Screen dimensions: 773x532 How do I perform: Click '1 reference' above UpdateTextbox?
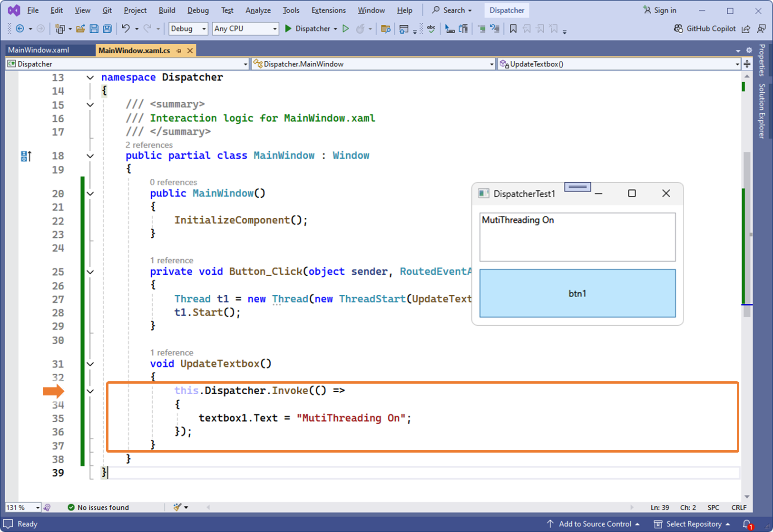coord(172,353)
